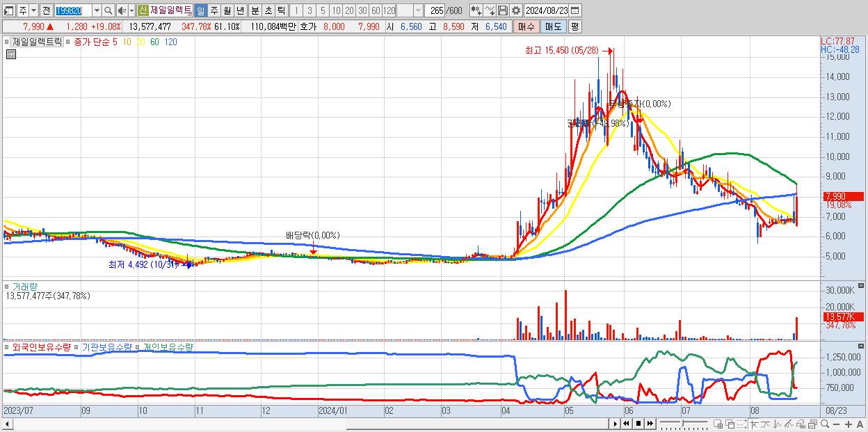Open the 주 type dropdown arrow
The height and width of the screenshot is (432, 868).
click(x=34, y=10)
